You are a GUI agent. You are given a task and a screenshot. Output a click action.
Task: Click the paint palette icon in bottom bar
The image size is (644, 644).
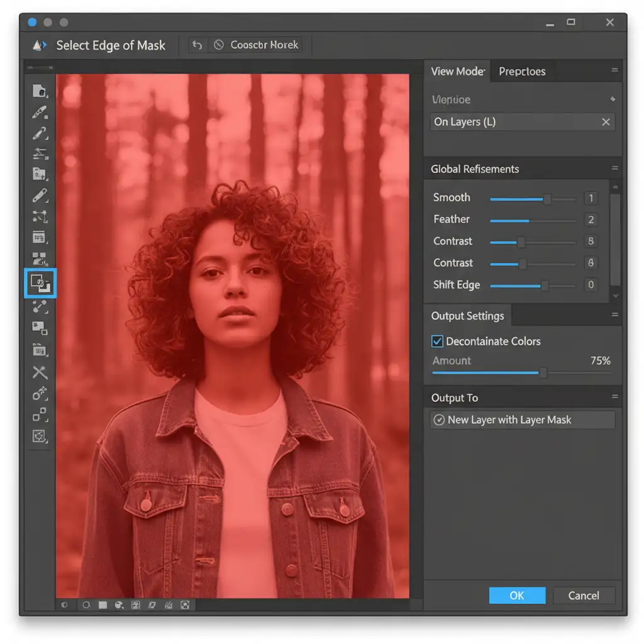(119, 605)
